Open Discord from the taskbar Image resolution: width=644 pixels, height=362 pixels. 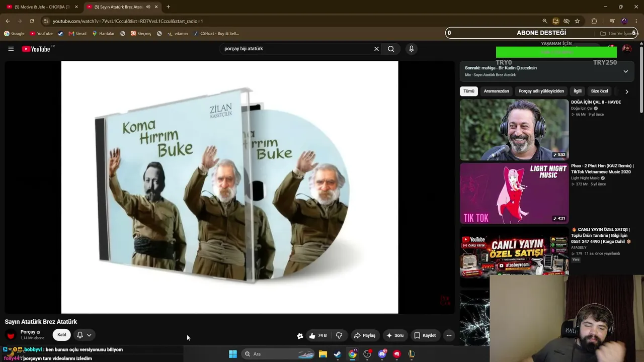click(x=382, y=354)
